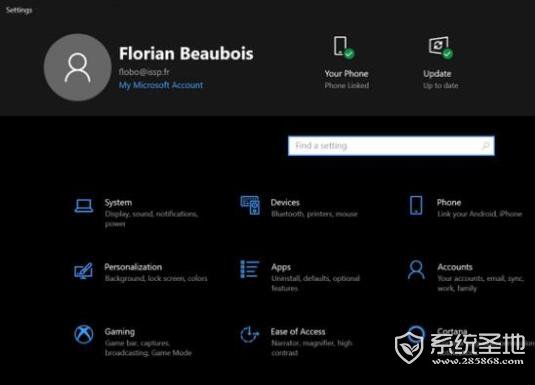Click Narrator, magnifier, high contrast description
This screenshot has width=535, height=385.
click(x=311, y=348)
